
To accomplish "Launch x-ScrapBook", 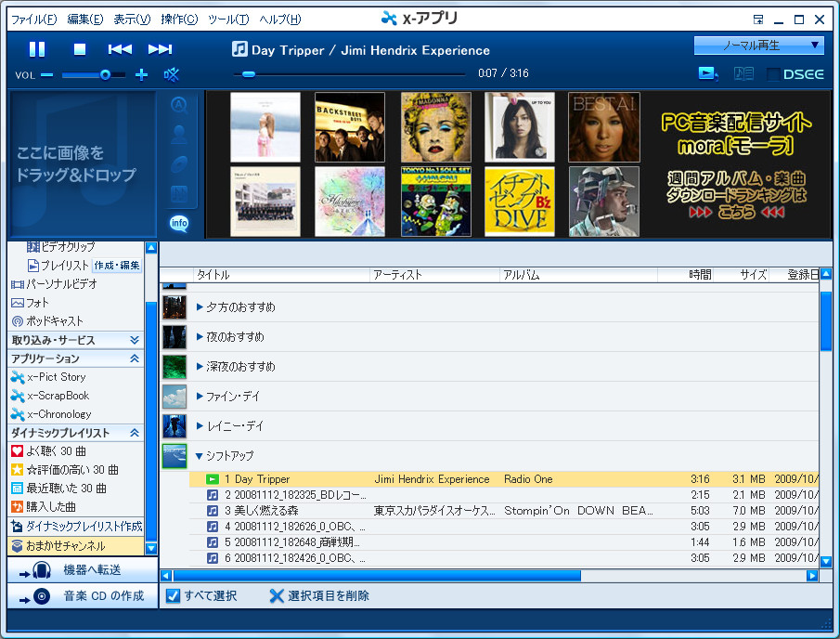I will pos(50,396).
